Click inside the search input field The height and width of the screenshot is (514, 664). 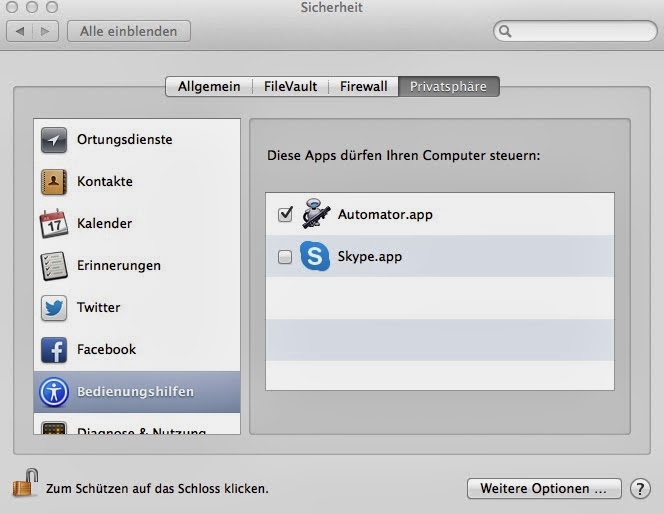(x=575, y=31)
